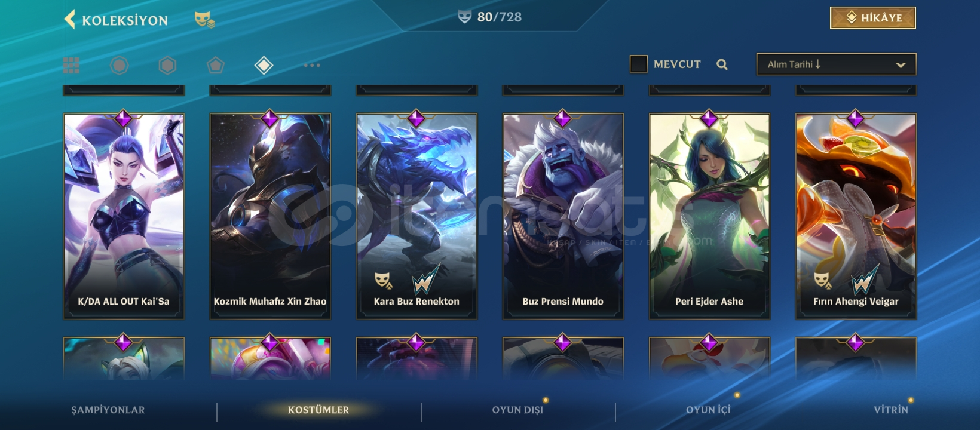Select the first round rarity filter icon
Image resolution: width=980 pixels, height=430 pixels.
[120, 65]
